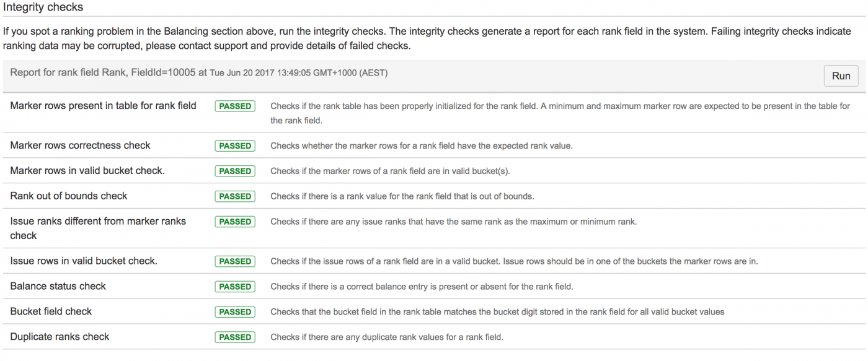868x361 pixels.
Task: Select the 'Balance status check' row label
Action: (x=58, y=286)
